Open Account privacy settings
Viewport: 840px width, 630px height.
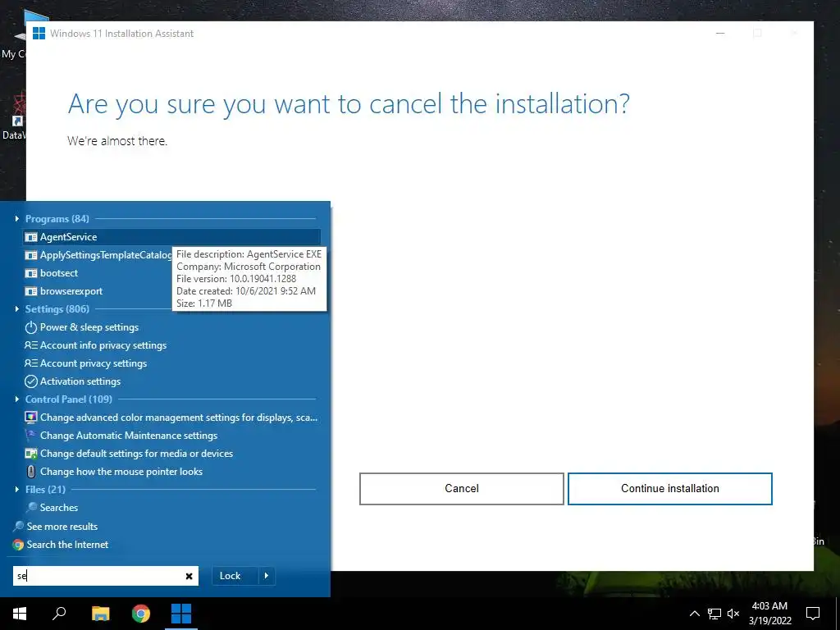coord(94,363)
